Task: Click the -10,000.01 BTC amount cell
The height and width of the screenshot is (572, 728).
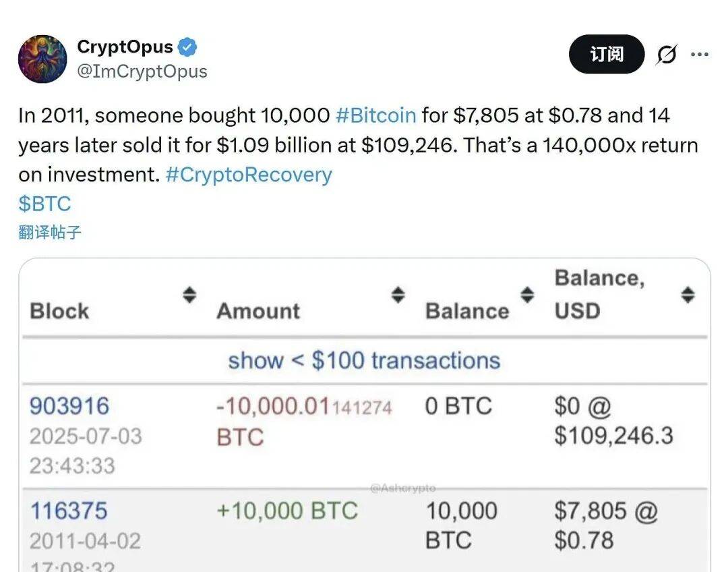Action: point(303,421)
